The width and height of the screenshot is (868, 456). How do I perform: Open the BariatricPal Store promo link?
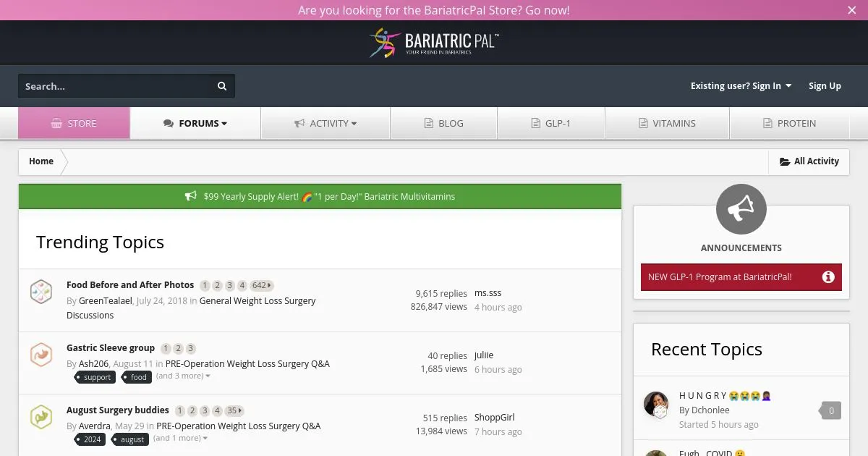pos(434,10)
